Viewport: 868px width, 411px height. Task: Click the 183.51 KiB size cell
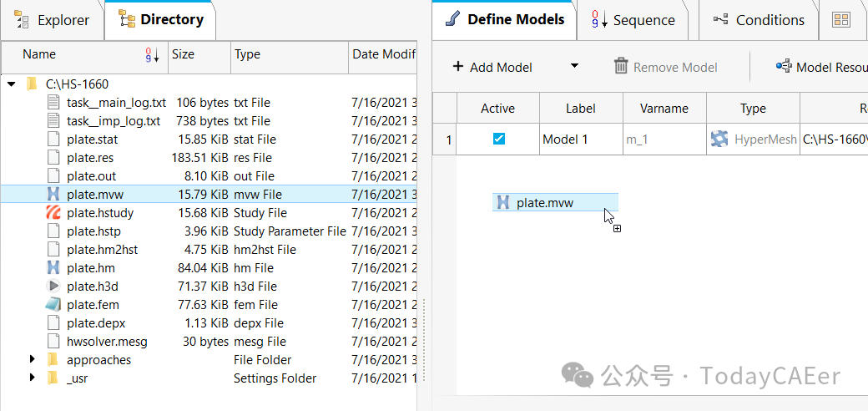tap(199, 157)
